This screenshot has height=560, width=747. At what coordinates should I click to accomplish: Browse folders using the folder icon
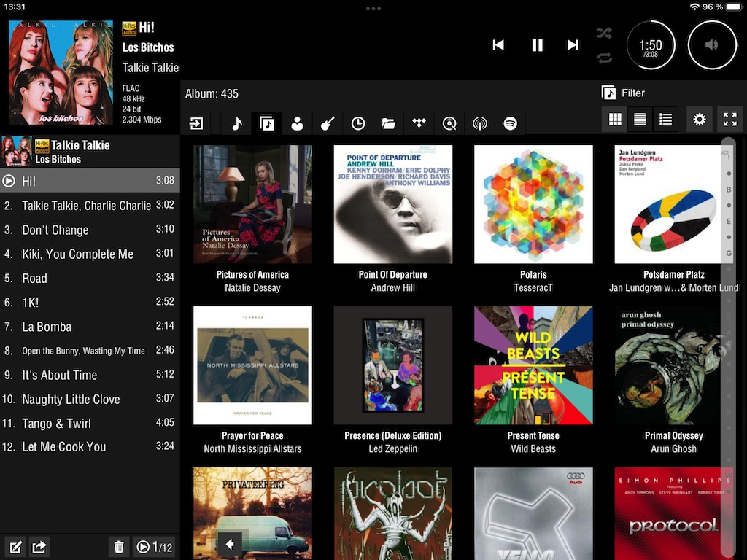(x=388, y=124)
